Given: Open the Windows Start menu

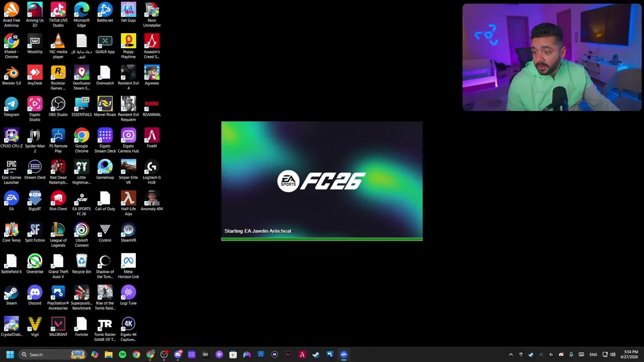Looking at the screenshot, I should [x=10, y=354].
